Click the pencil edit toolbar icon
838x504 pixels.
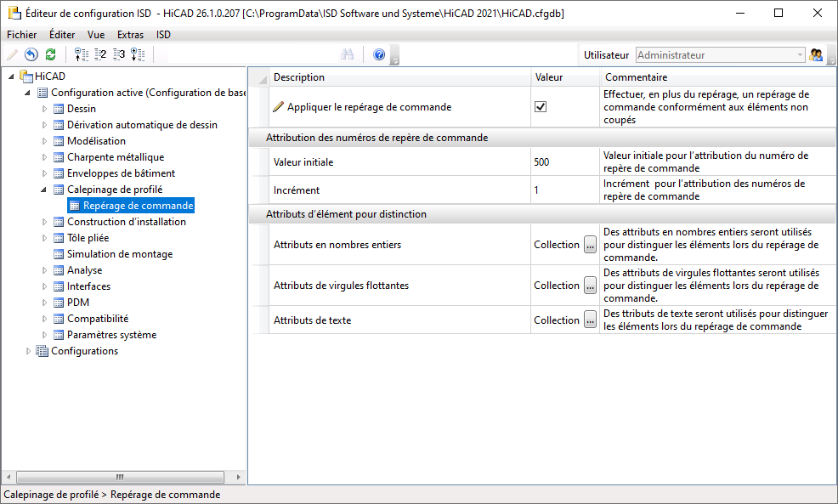pos(12,54)
